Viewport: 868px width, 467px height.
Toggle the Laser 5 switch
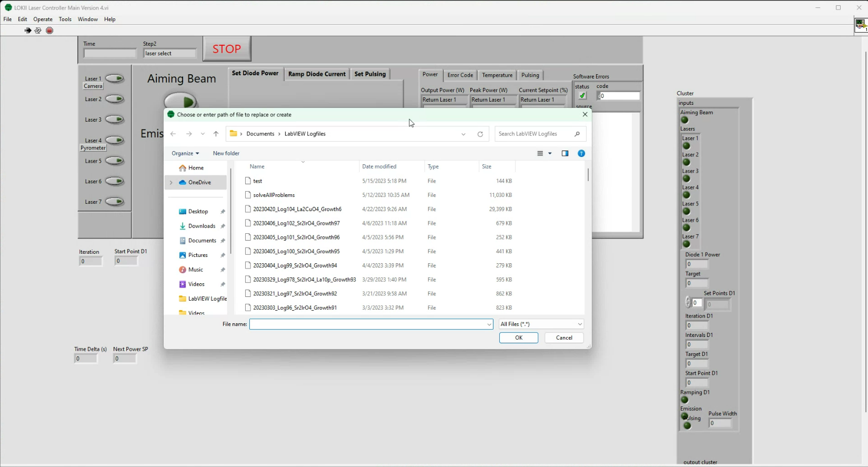click(x=115, y=161)
